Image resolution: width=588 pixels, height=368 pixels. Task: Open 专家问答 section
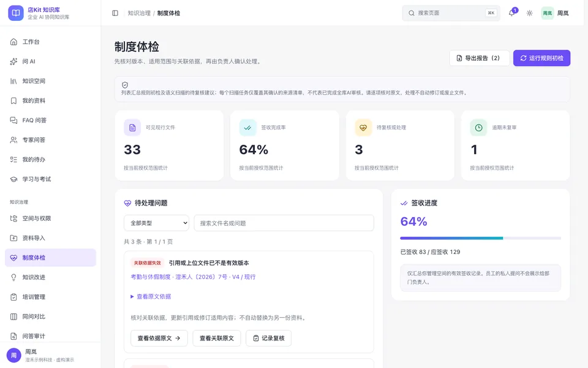[50, 140]
